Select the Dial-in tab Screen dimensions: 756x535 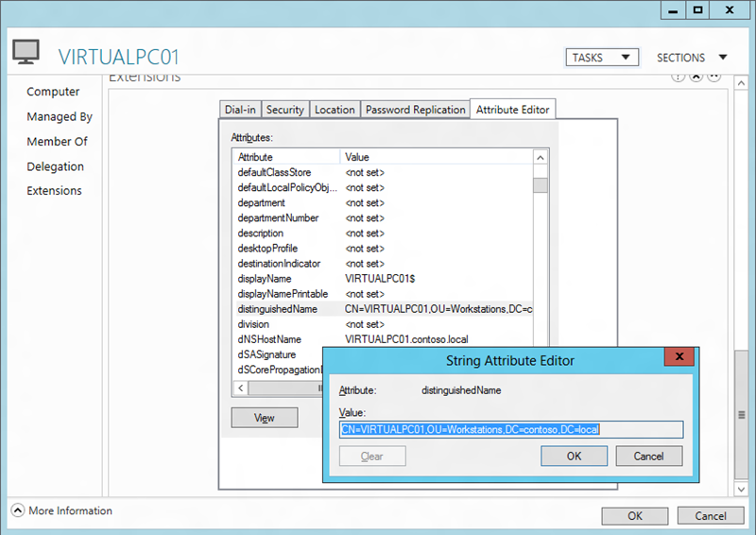[240, 110]
